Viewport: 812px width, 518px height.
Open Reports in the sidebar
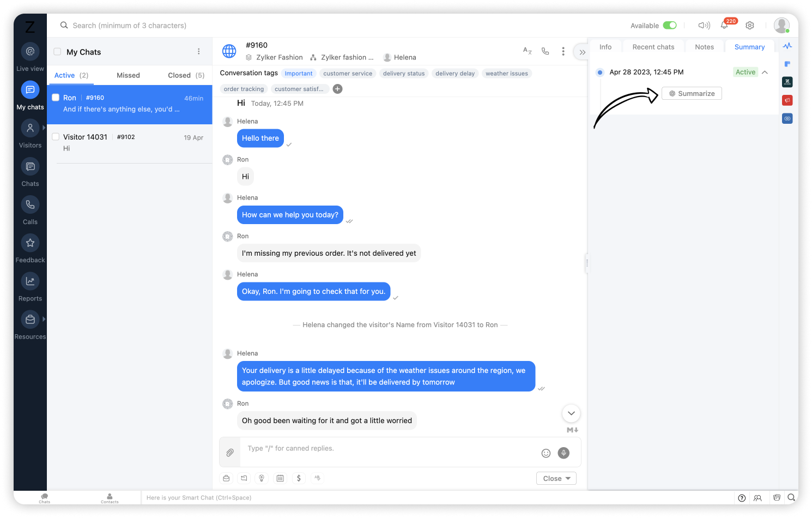click(30, 287)
